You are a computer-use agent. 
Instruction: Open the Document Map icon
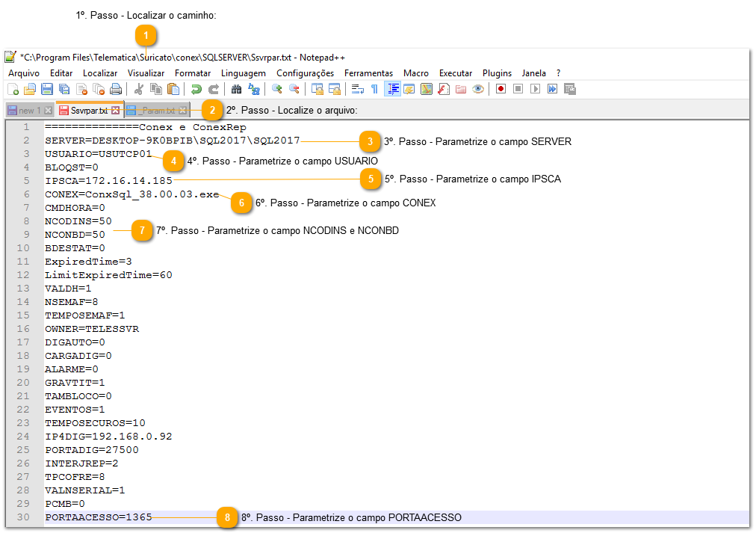tap(427, 89)
